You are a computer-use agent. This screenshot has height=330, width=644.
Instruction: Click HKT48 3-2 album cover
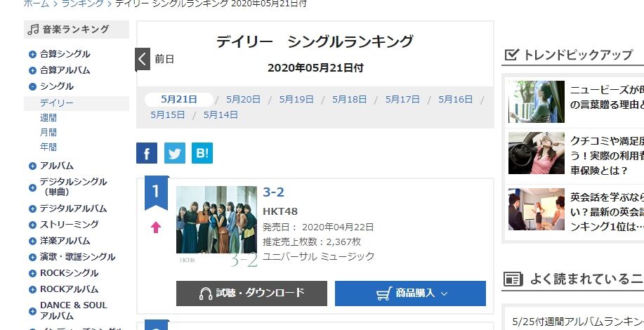tap(216, 226)
